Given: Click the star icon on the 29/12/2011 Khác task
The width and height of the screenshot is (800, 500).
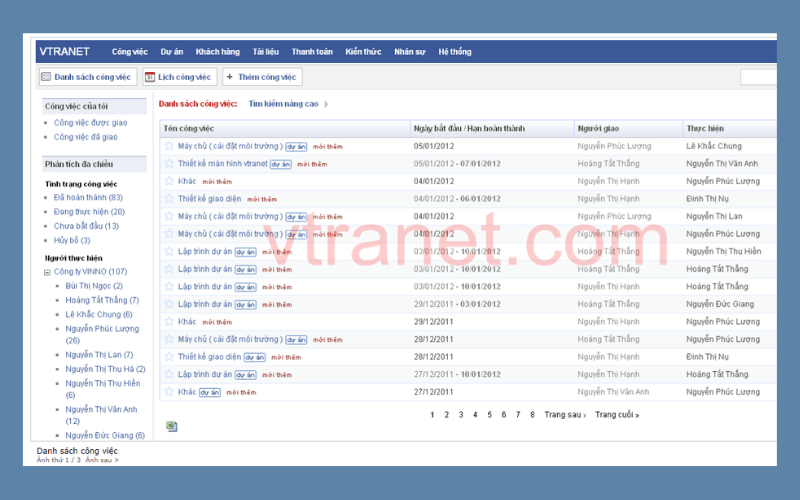Looking at the screenshot, I should [169, 321].
